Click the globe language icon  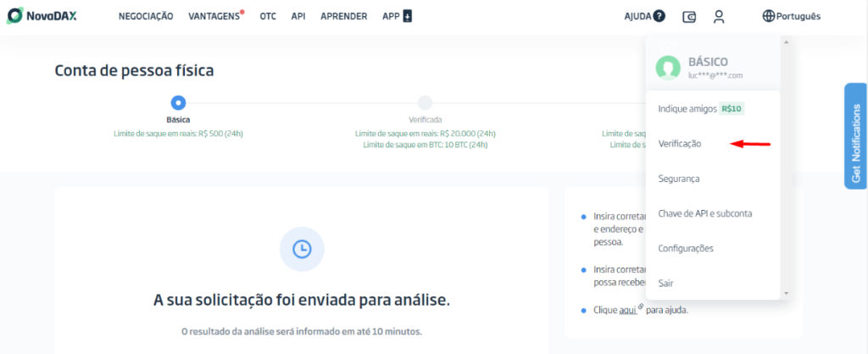coord(769,16)
